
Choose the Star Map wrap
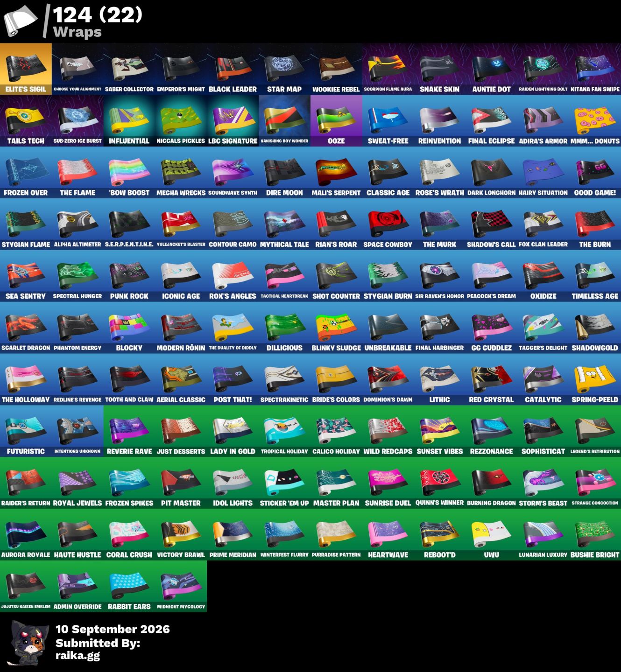tap(284, 69)
